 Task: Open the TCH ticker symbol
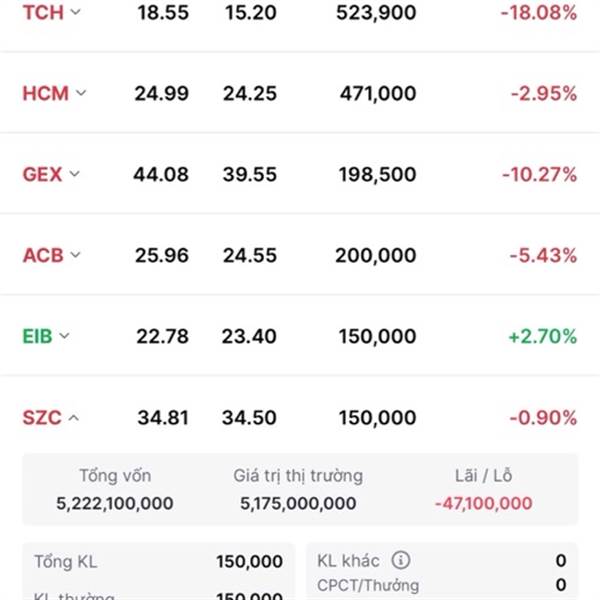(x=41, y=13)
